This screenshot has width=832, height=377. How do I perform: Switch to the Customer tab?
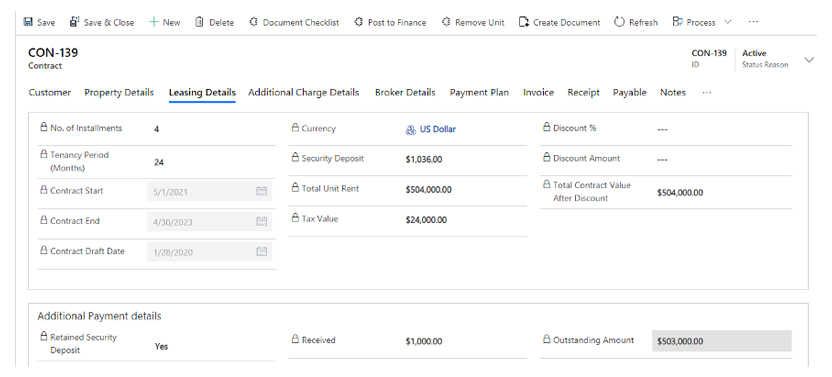49,92
